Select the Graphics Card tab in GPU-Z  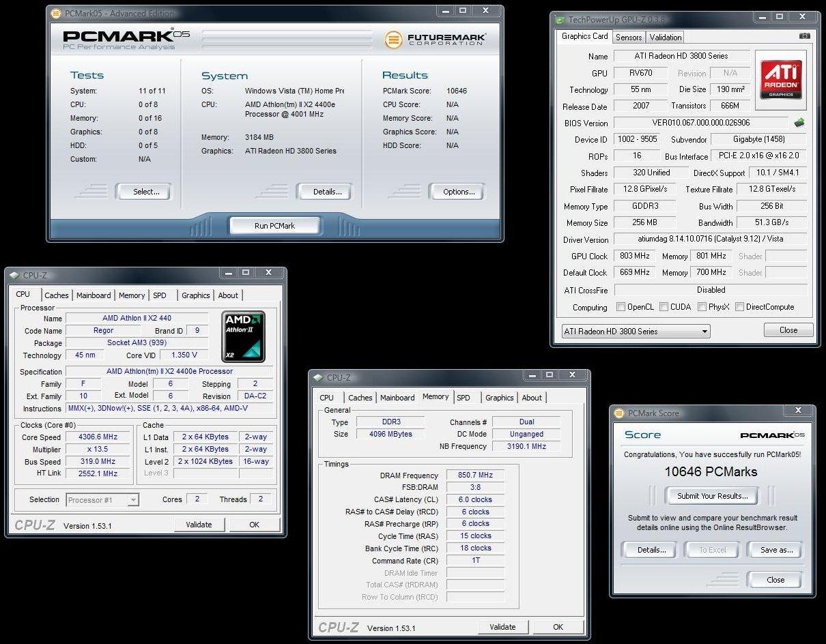pyautogui.click(x=584, y=36)
